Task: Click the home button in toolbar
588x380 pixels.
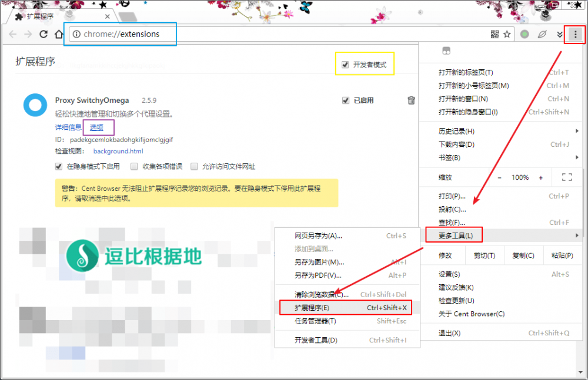Action: coord(59,35)
